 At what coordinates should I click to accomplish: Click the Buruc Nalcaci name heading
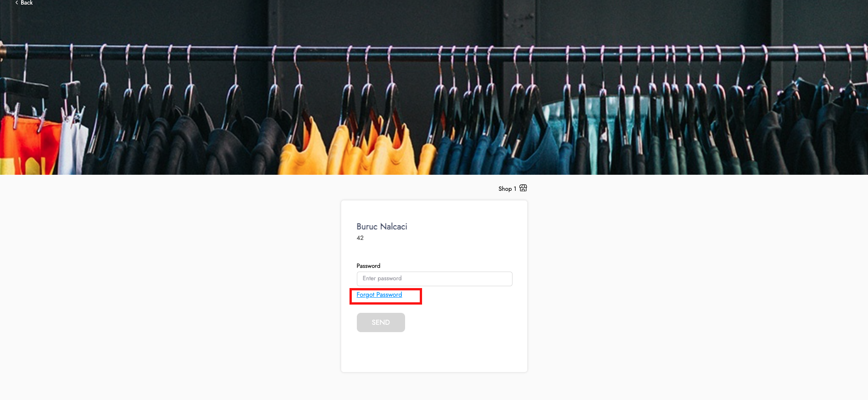[382, 227]
